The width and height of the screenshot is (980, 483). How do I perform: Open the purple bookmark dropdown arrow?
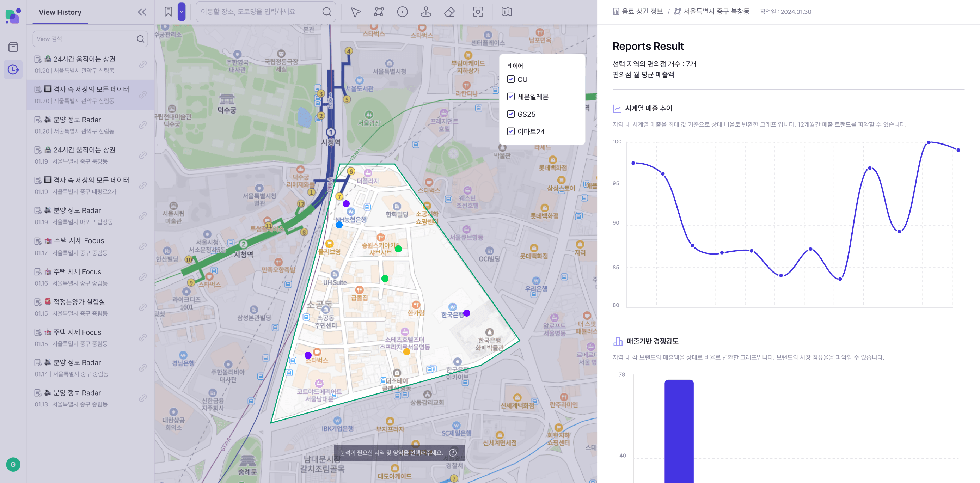182,12
